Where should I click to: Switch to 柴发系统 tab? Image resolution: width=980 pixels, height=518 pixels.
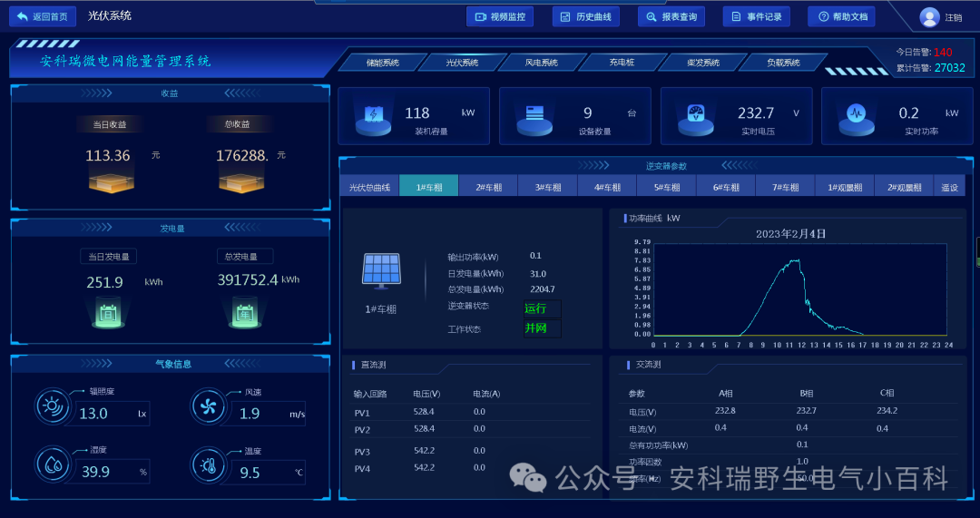click(703, 63)
